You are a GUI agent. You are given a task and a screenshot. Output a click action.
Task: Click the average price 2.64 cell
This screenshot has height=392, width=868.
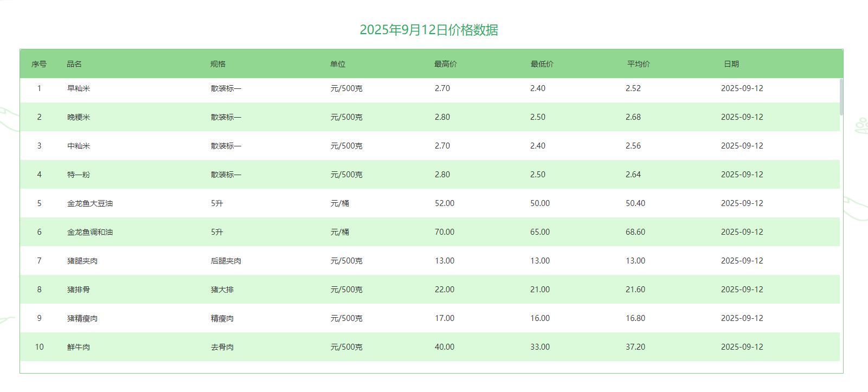click(633, 175)
